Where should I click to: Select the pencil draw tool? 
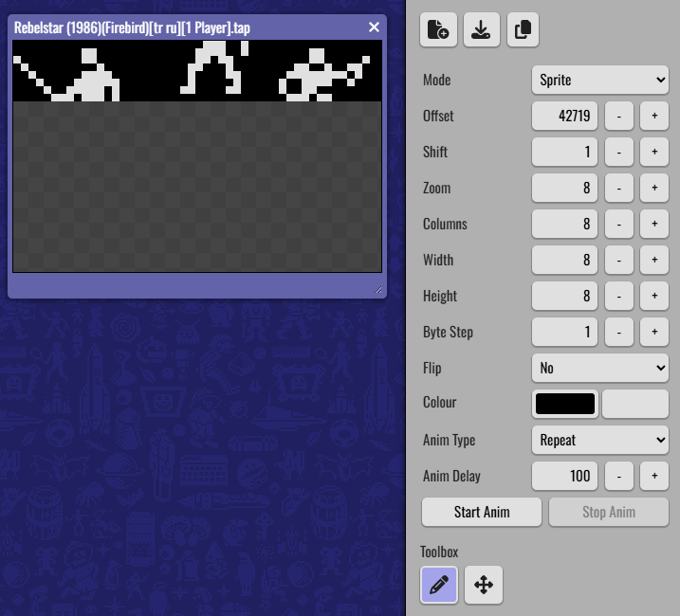(x=439, y=585)
